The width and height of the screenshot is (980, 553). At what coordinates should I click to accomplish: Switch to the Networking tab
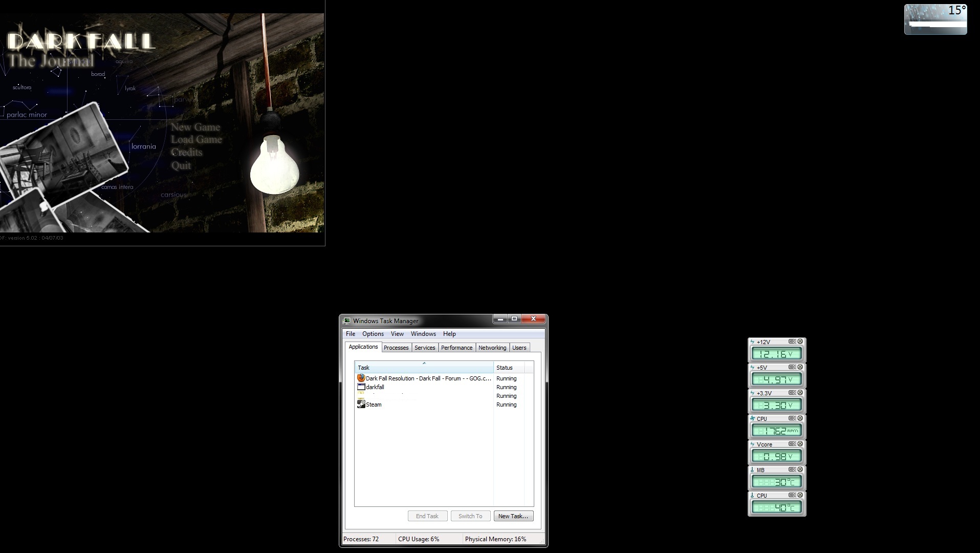coord(492,347)
